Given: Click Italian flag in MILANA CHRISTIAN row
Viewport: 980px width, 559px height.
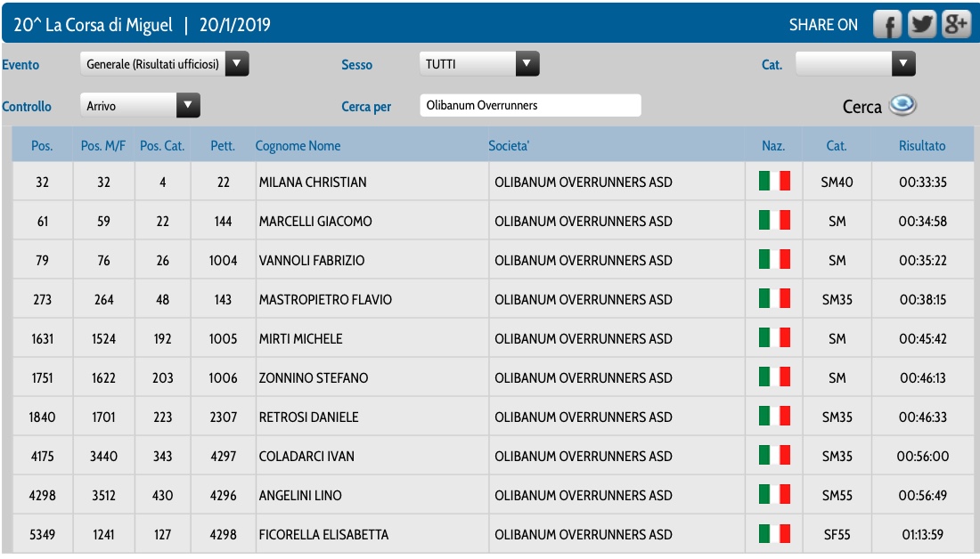Looking at the screenshot, I should click(x=774, y=181).
